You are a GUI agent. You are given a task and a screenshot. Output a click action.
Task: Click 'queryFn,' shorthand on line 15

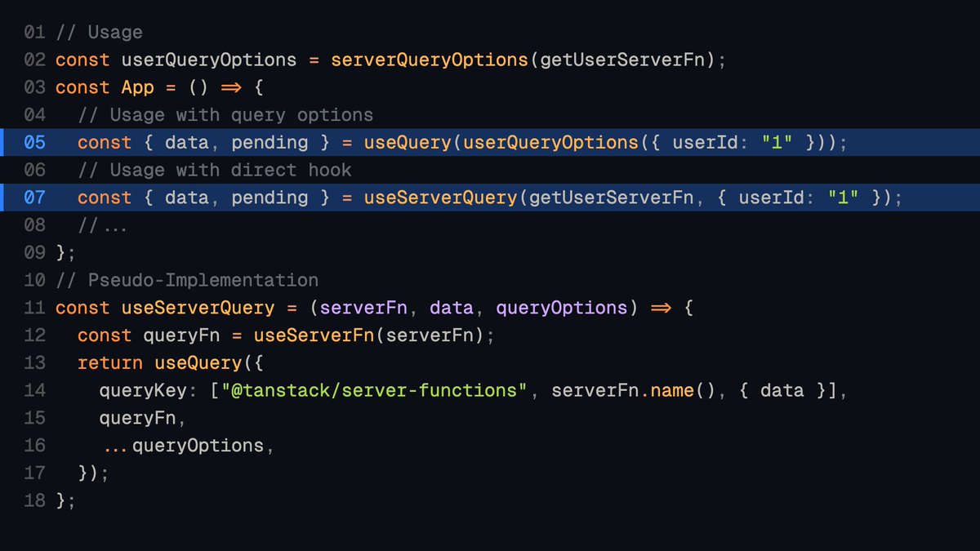[x=143, y=418]
